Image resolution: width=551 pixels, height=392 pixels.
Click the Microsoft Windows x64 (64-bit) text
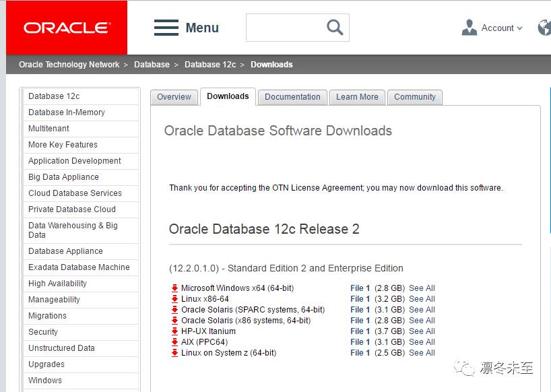[238, 288]
